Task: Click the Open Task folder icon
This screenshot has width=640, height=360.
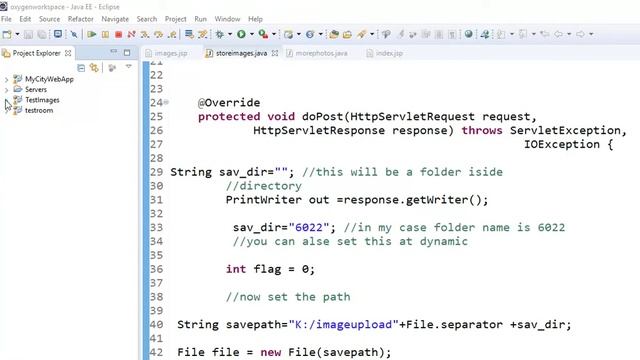Action: click(x=347, y=34)
